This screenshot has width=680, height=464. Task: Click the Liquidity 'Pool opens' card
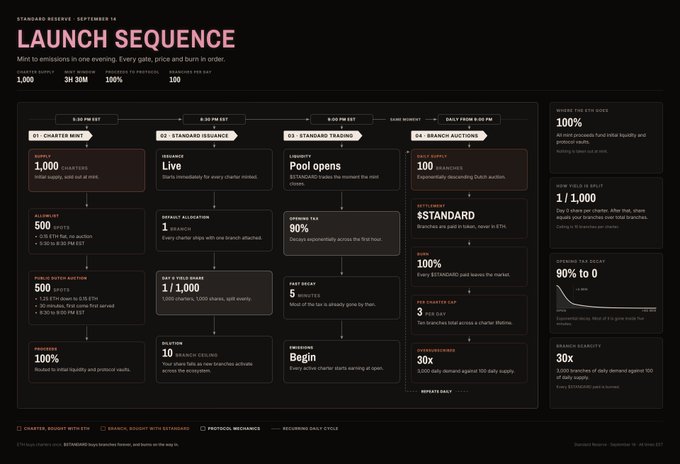pyautogui.click(x=342, y=170)
